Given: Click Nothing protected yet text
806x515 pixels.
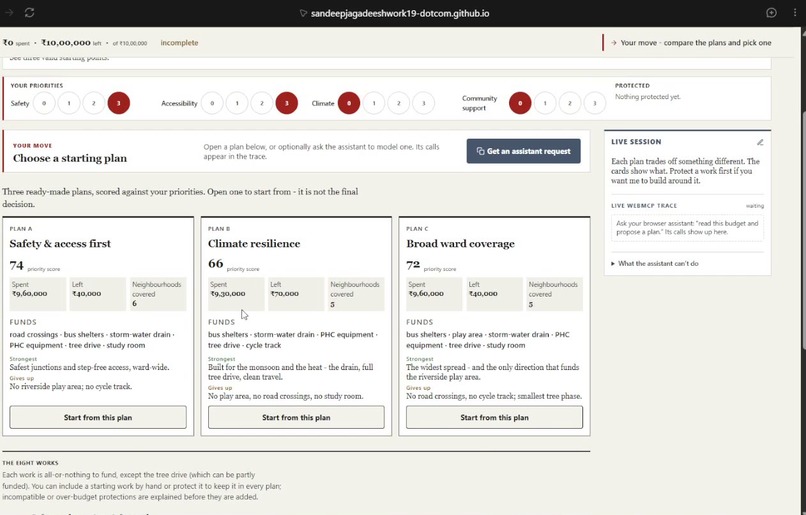Looking at the screenshot, I should pos(648,97).
